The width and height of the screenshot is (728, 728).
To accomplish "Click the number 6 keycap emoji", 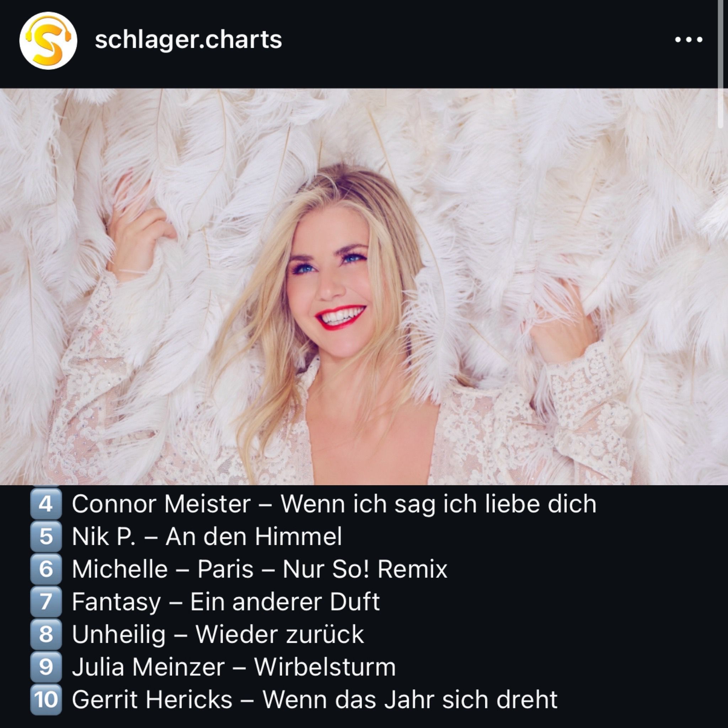I will click(45, 569).
